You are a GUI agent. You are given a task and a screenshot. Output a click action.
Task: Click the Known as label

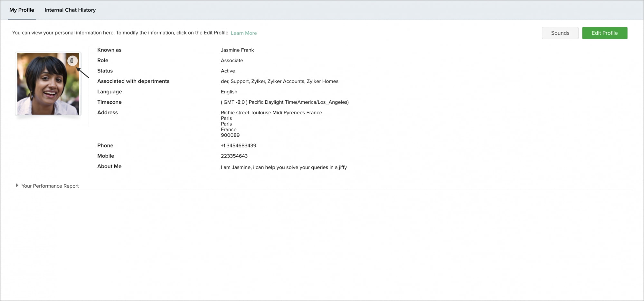(x=109, y=50)
